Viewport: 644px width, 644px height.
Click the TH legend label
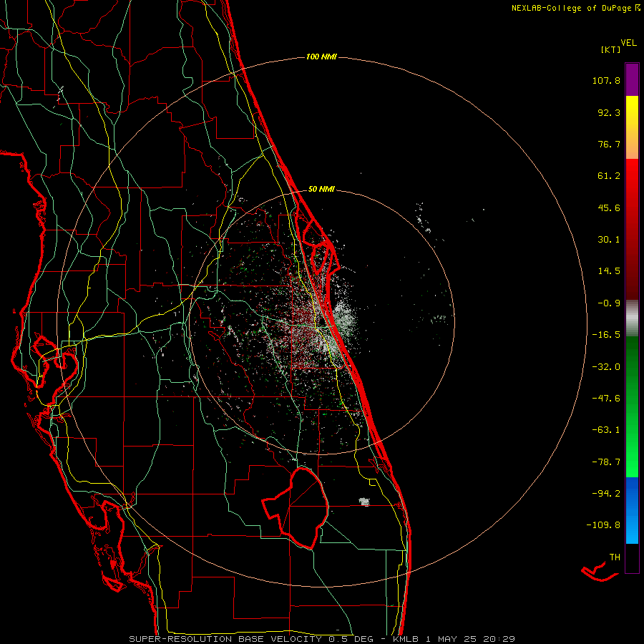click(615, 557)
